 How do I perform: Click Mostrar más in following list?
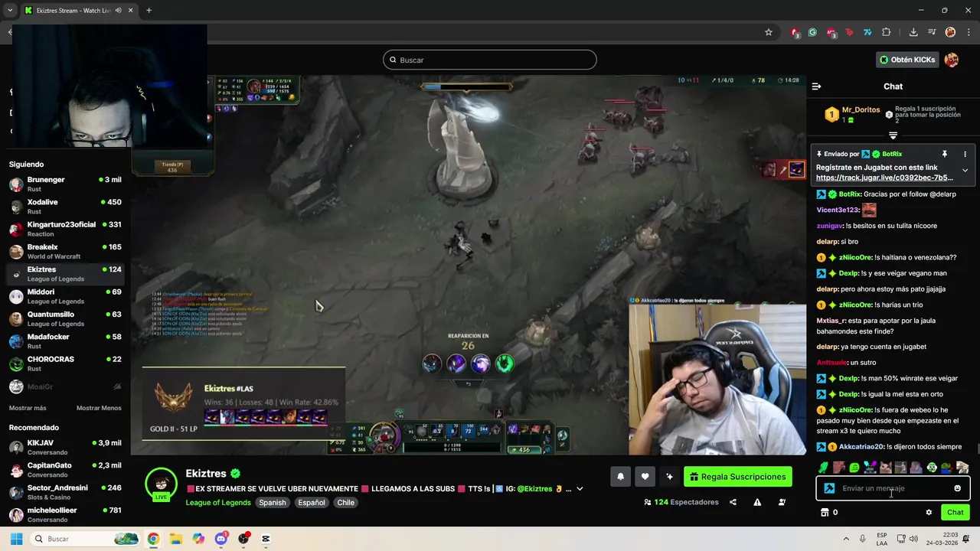coord(28,408)
